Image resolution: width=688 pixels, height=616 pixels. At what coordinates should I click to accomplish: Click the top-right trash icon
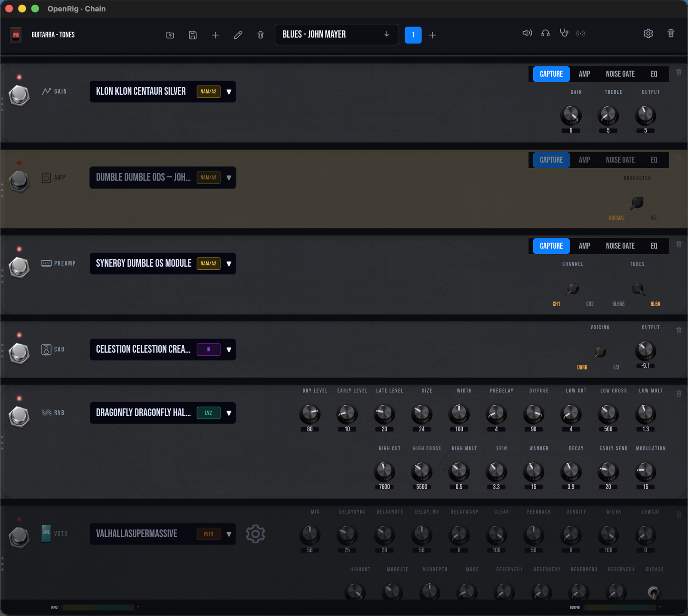click(671, 33)
